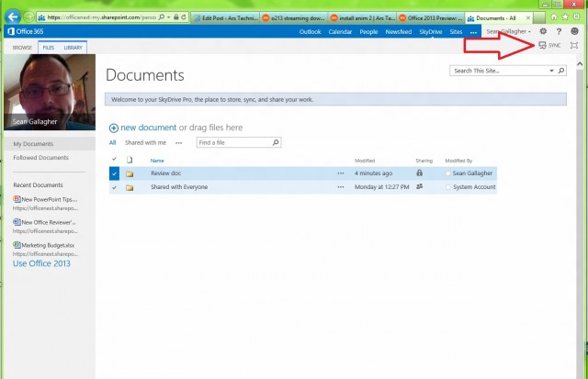The width and height of the screenshot is (588, 379).
Task: Click the people sharing icon for Shared with Everyone
Action: [419, 186]
